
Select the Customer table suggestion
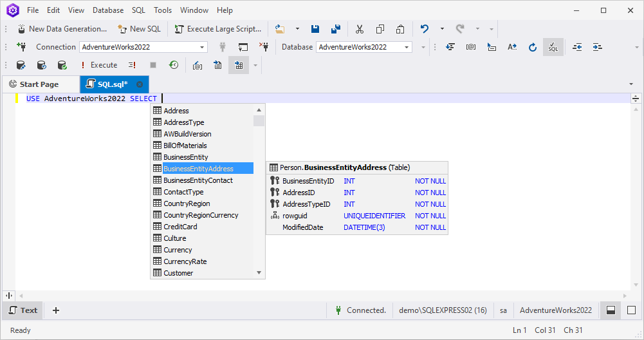[x=203, y=273]
